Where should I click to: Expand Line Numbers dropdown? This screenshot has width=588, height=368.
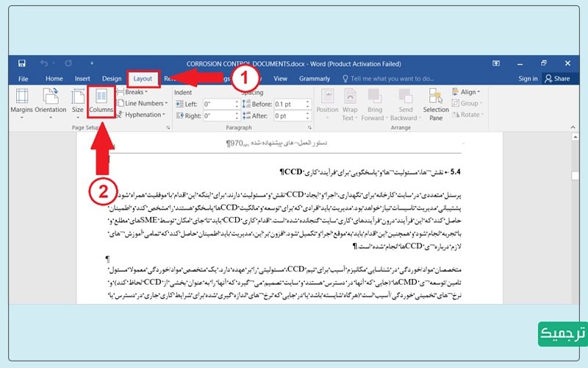pyautogui.click(x=143, y=103)
